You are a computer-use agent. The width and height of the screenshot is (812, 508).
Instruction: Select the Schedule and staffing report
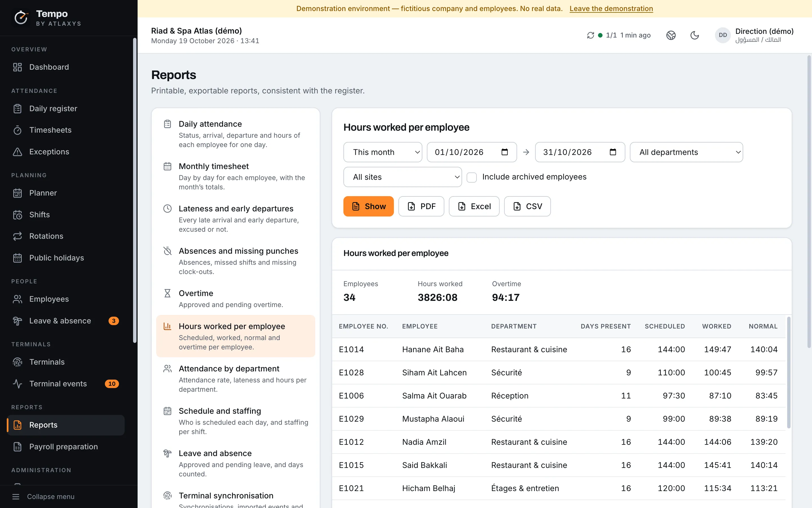click(235, 421)
